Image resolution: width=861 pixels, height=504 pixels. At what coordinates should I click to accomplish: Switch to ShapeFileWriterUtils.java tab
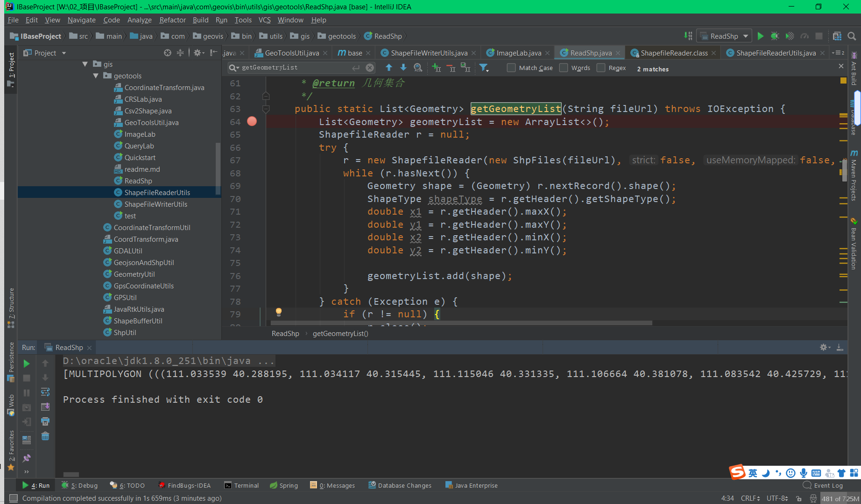pos(428,53)
